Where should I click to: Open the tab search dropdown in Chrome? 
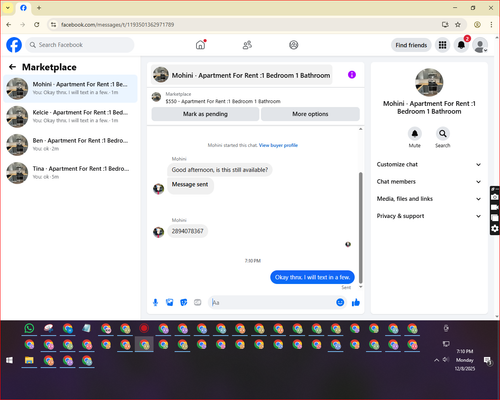[8, 8]
